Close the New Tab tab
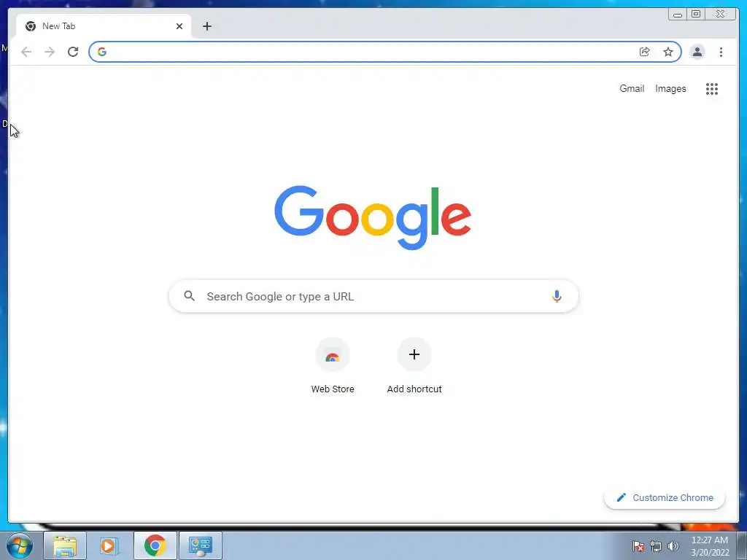The image size is (747, 560). pos(179,26)
